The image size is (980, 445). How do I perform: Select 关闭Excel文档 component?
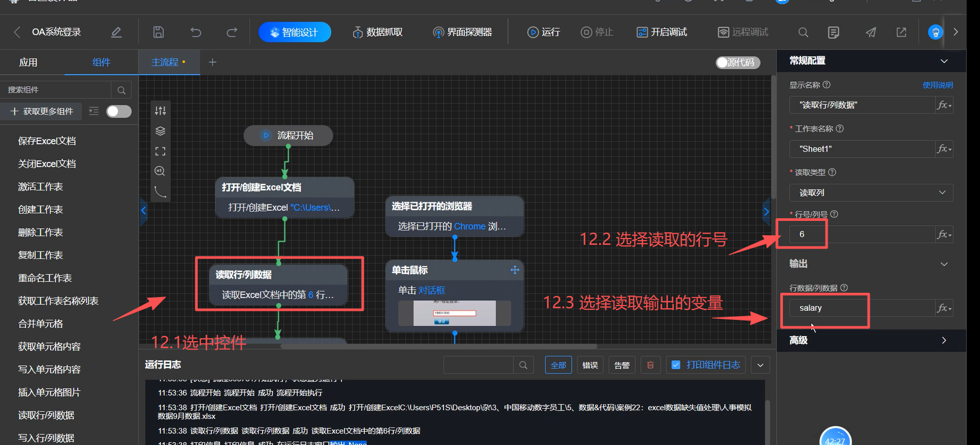click(47, 164)
